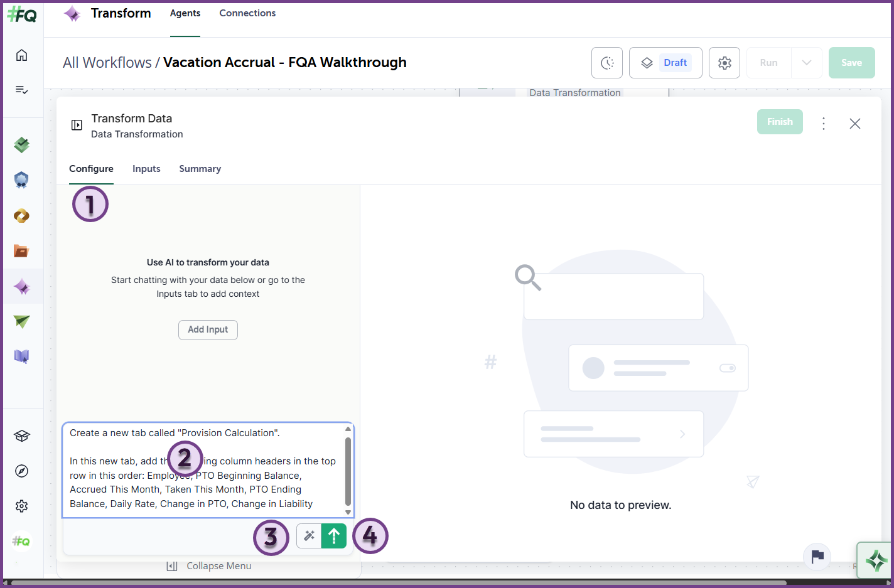This screenshot has width=894, height=588.
Task: Open the Home icon in left sidebar
Action: pyautogui.click(x=22, y=55)
